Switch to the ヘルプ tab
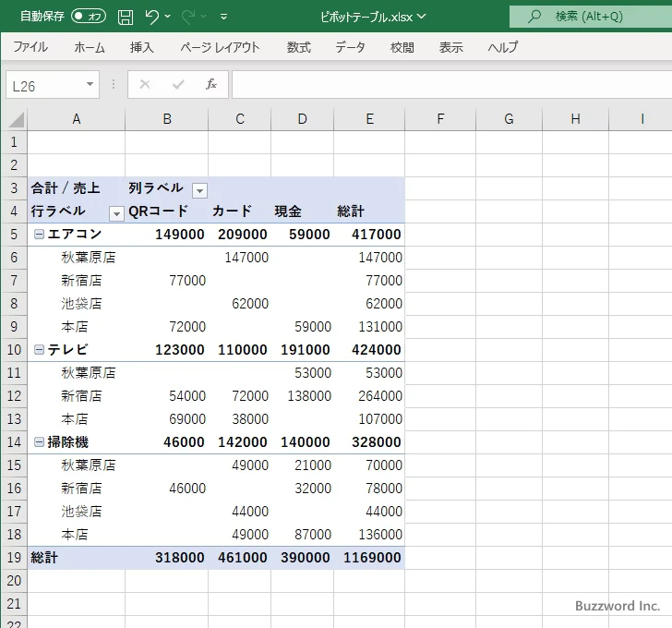This screenshot has height=628, width=672. pos(503,47)
